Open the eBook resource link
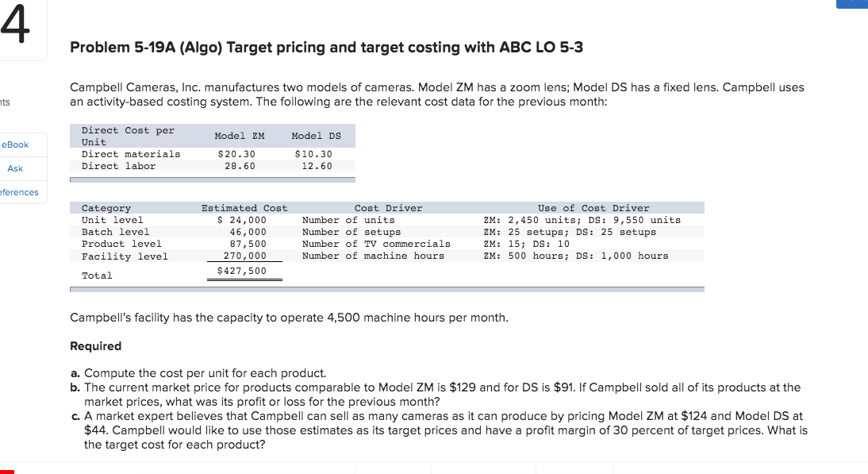 point(16,145)
